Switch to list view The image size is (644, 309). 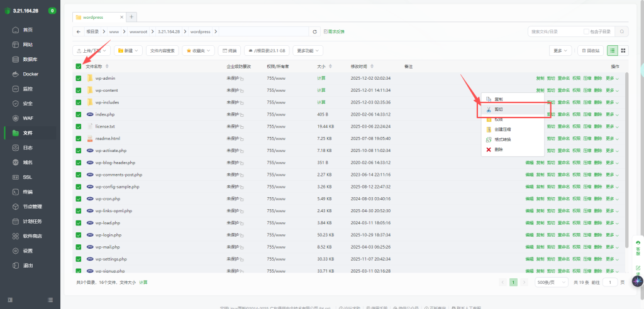[x=613, y=50]
